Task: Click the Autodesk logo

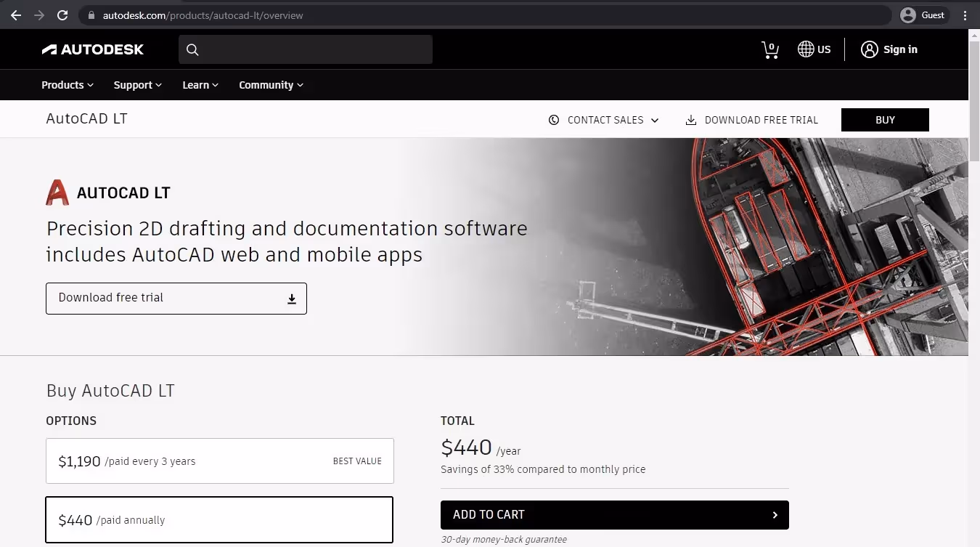Action: [x=93, y=49]
